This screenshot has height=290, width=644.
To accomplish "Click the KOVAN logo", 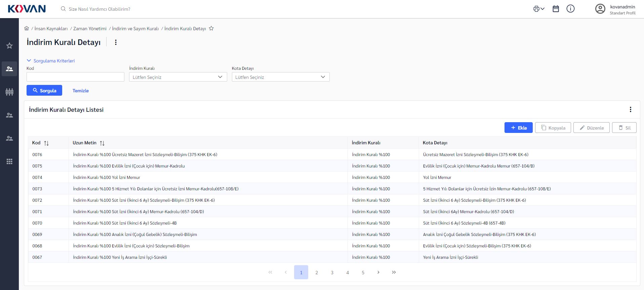I will coord(27,9).
